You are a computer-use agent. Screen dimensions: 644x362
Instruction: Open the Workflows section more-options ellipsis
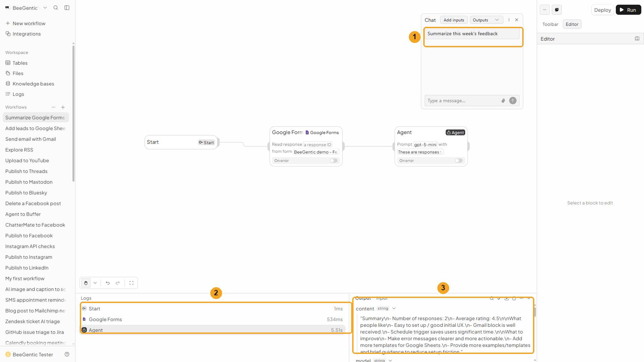(x=53, y=107)
